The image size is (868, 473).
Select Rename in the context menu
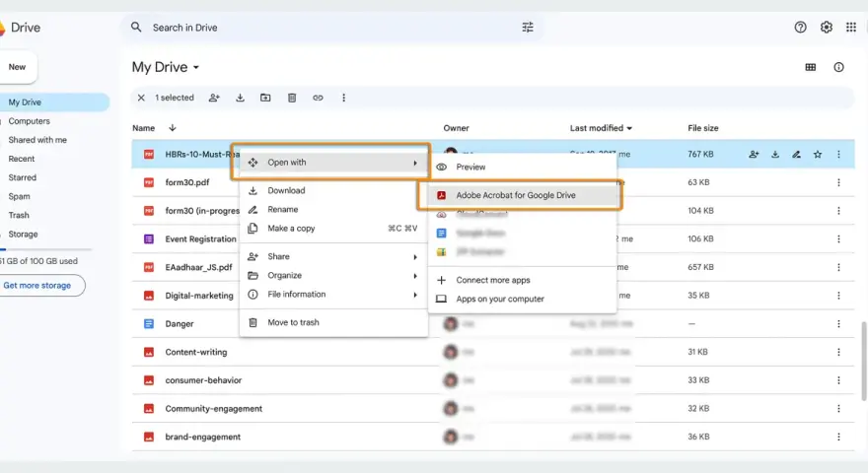click(333, 209)
